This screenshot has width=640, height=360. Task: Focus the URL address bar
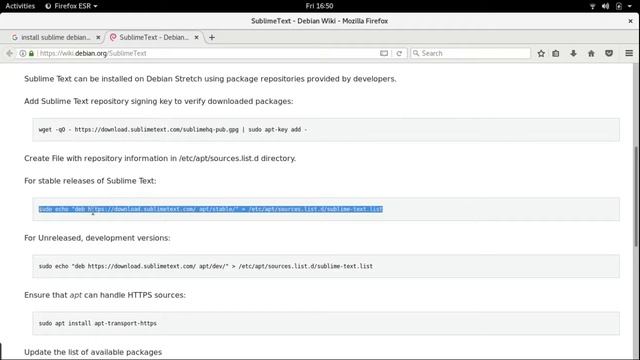coord(208,53)
